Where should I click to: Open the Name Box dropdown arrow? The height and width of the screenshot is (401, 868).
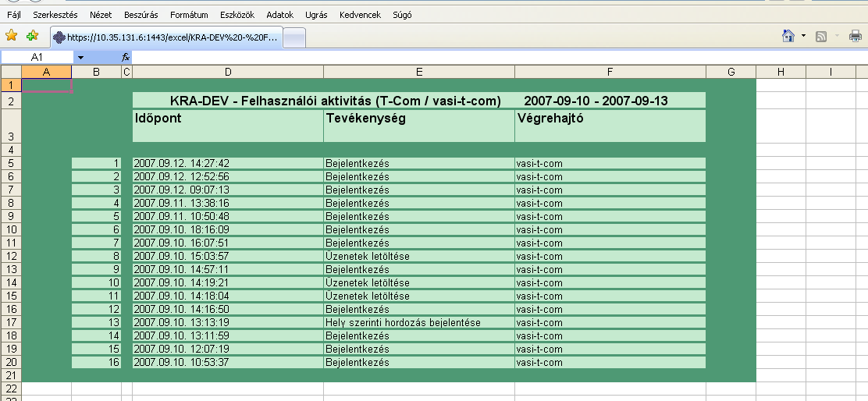(x=81, y=57)
